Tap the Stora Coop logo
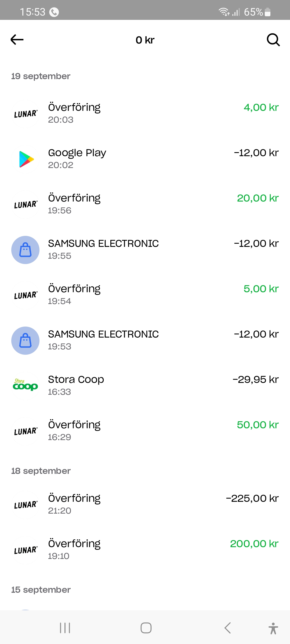The image size is (290, 644). point(26,386)
